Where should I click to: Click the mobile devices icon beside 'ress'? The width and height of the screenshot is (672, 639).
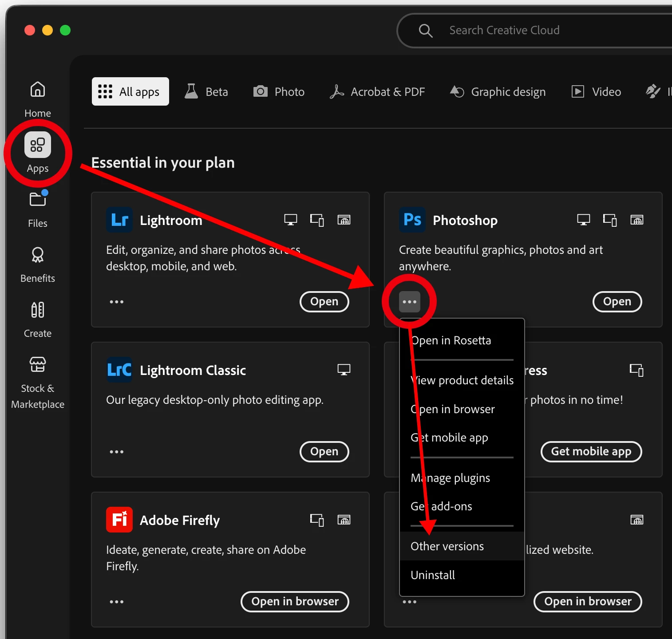(637, 370)
